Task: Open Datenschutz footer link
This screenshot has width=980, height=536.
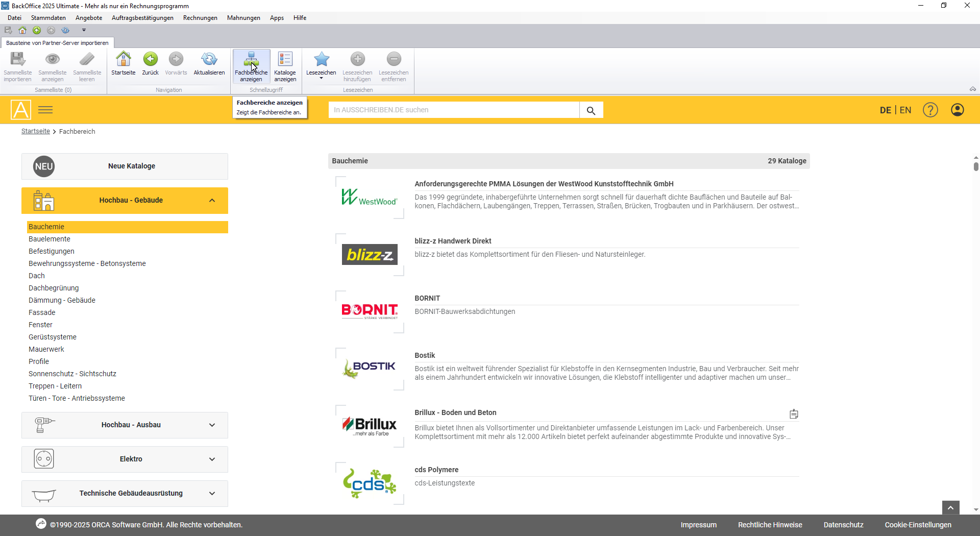Action: (843, 525)
